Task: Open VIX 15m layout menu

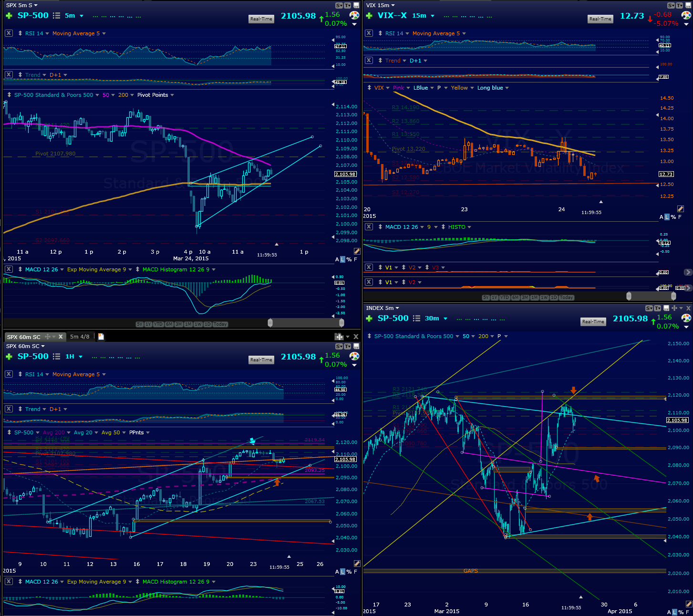Action: [381, 5]
